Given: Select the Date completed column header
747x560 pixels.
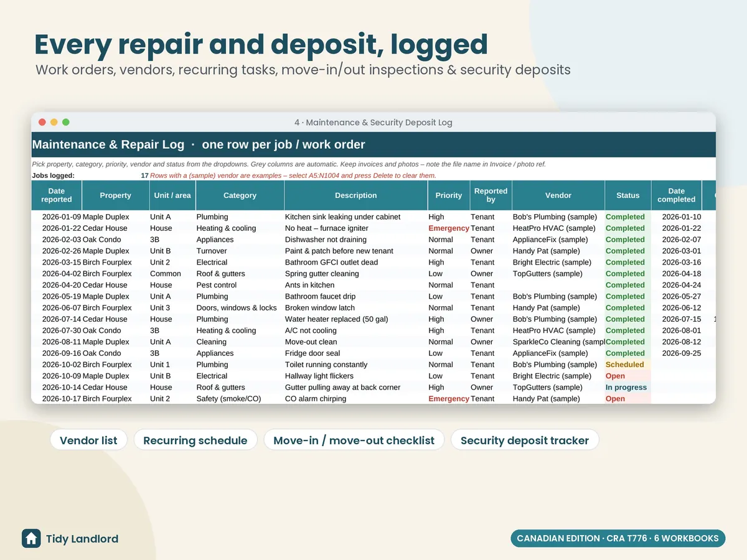Looking at the screenshot, I should point(677,195).
